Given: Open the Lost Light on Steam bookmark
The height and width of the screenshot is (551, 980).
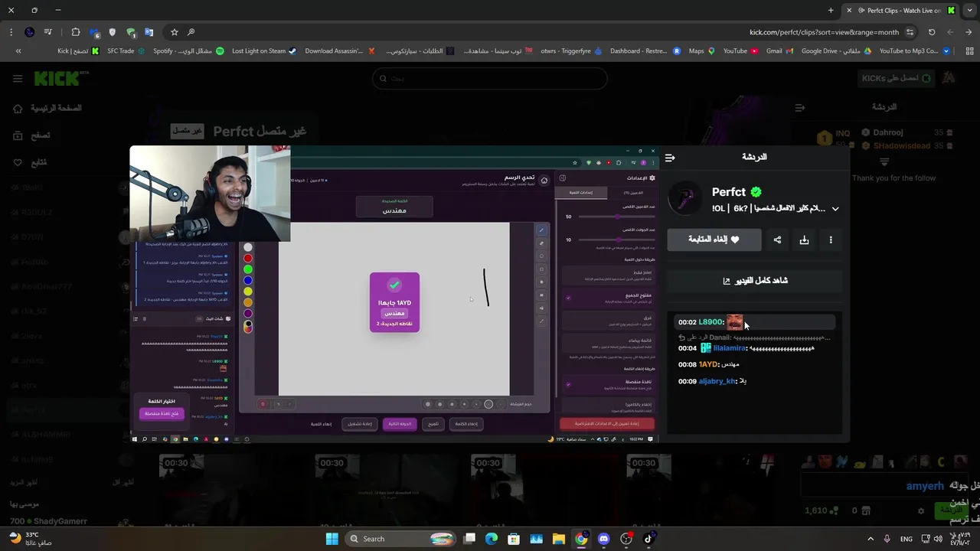Looking at the screenshot, I should coord(264,51).
